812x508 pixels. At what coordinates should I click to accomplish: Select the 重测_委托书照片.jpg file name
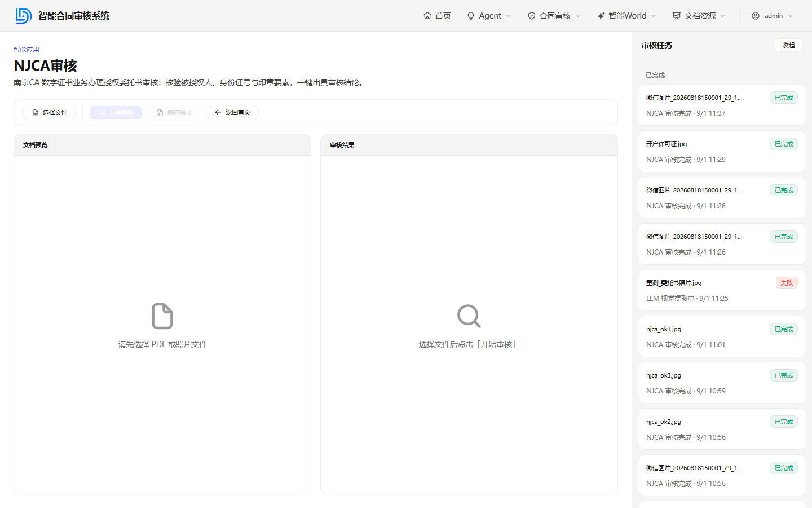pos(674,283)
